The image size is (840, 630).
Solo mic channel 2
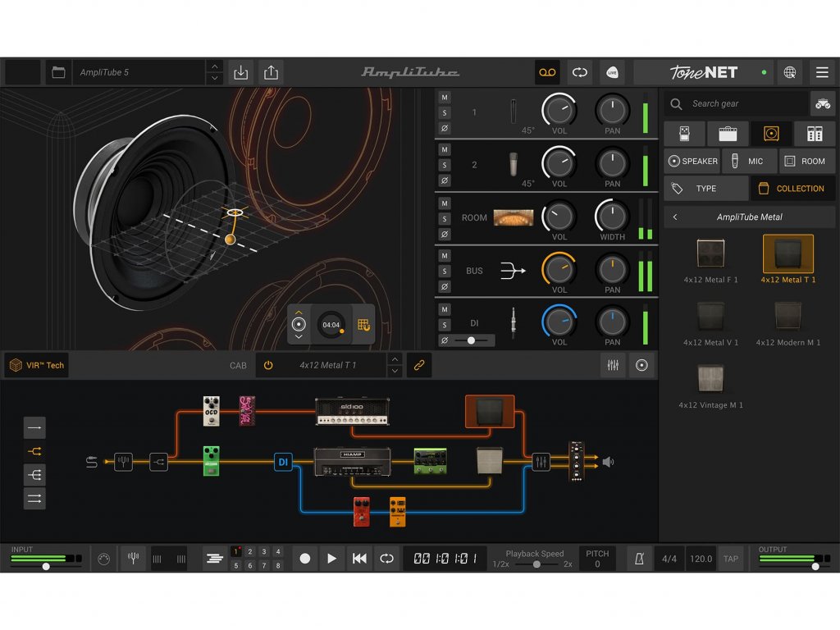pos(444,165)
